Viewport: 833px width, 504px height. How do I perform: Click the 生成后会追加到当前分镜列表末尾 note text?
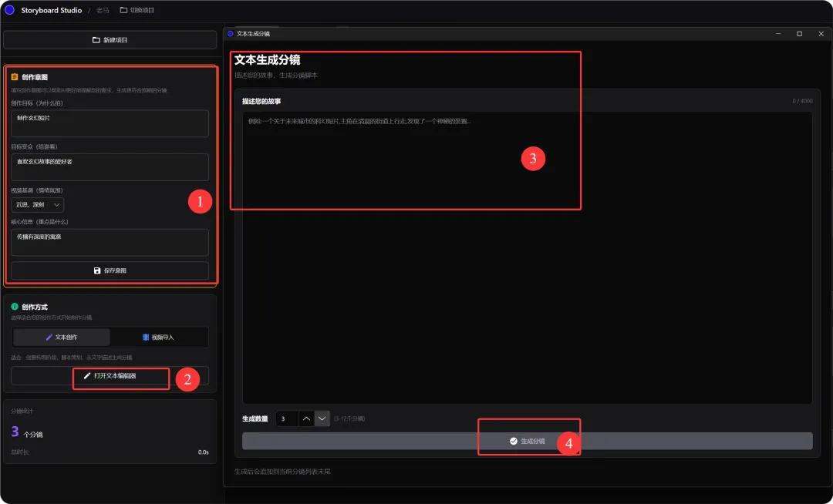point(282,471)
